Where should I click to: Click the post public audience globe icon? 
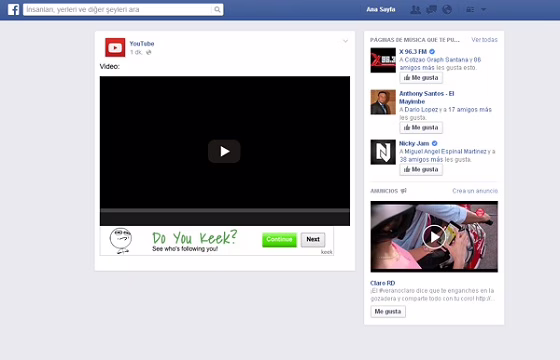(x=149, y=52)
